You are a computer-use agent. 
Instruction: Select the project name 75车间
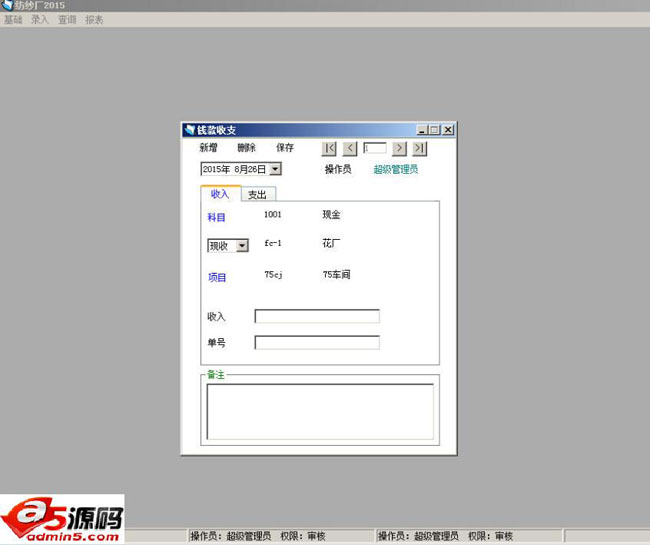click(337, 274)
